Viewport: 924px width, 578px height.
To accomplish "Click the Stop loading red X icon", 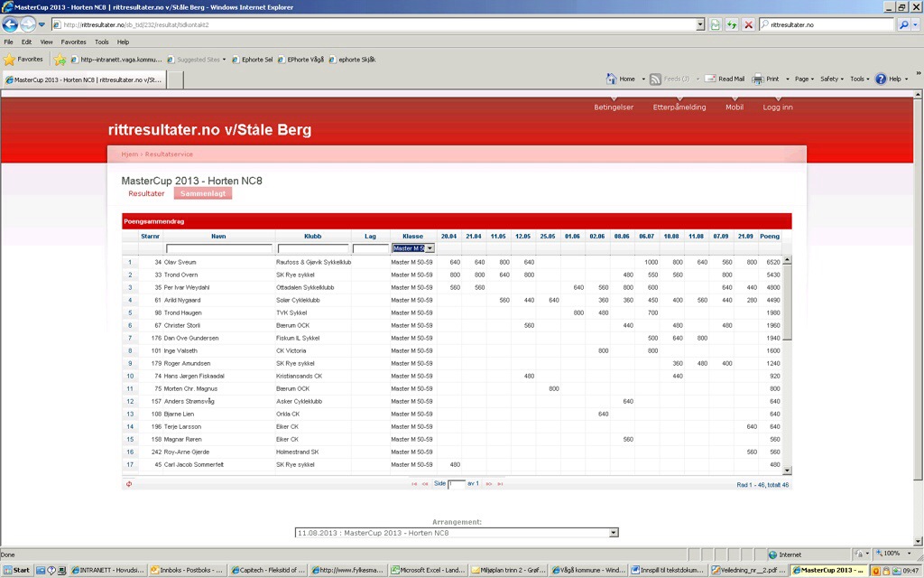I will tap(748, 24).
